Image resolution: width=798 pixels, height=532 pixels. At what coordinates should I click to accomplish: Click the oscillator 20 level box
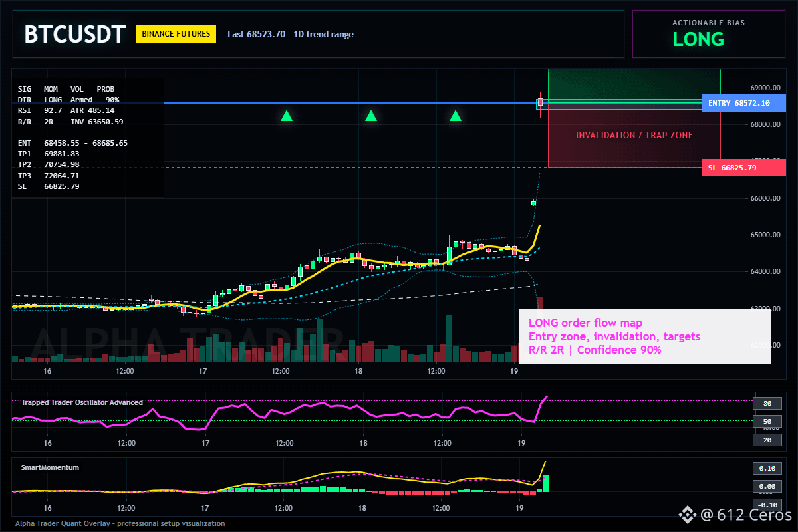766,440
